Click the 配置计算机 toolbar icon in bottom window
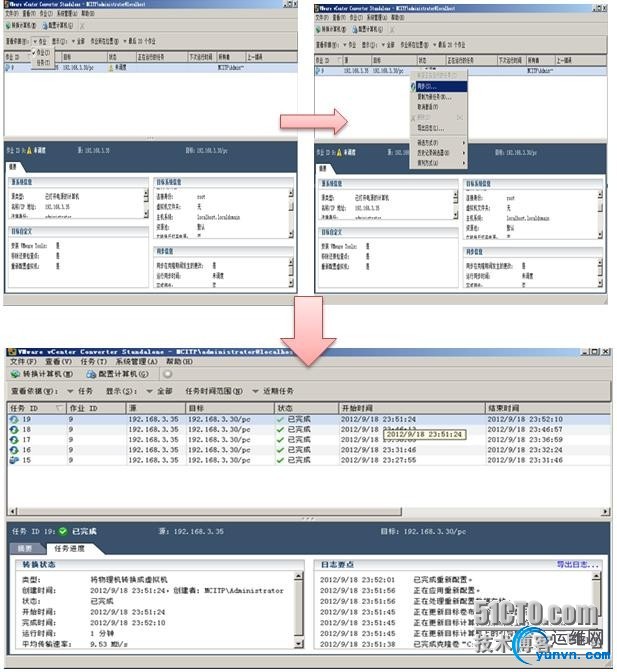The width and height of the screenshot is (617, 672). [91, 374]
